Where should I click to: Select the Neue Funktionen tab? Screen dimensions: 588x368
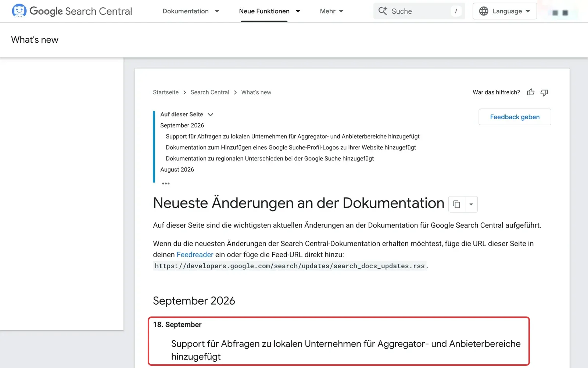[x=264, y=11]
